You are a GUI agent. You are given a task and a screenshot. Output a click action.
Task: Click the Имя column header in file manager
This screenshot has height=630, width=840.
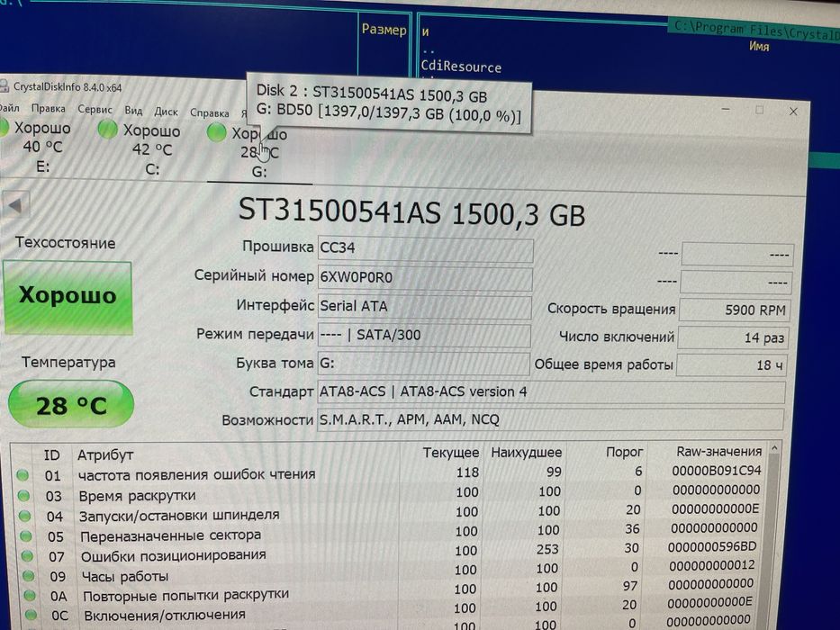759,47
